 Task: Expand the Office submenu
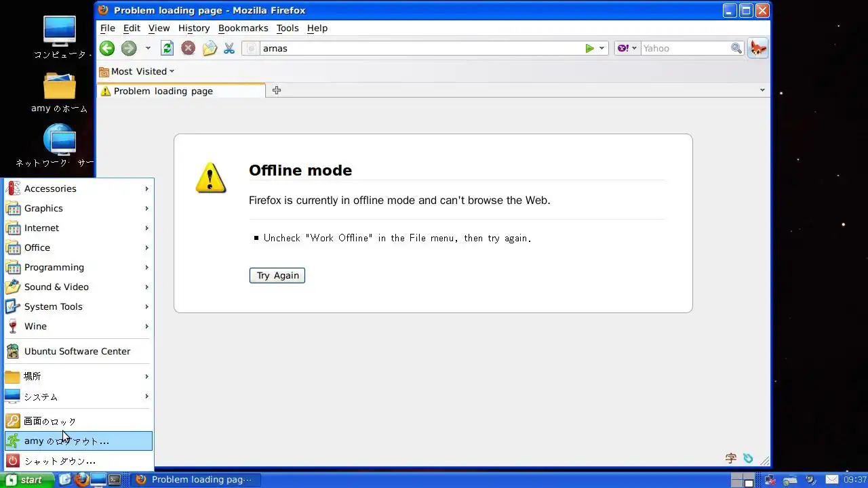click(x=79, y=247)
